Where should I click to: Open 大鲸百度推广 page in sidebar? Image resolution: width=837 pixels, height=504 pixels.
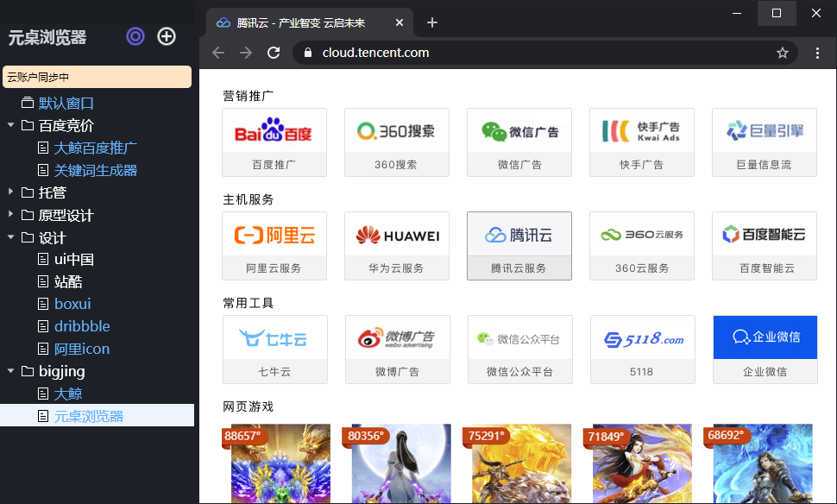pos(98,148)
